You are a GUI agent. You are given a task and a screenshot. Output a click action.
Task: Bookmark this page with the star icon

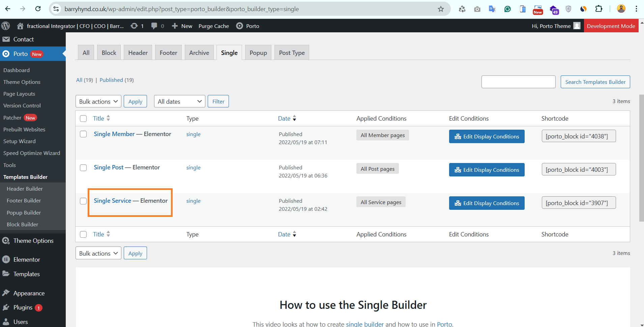pyautogui.click(x=441, y=9)
